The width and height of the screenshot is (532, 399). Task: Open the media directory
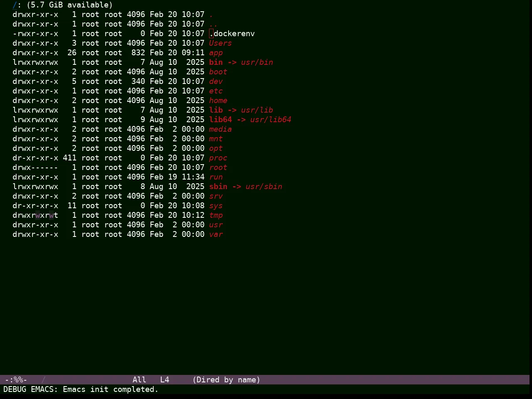tap(220, 129)
